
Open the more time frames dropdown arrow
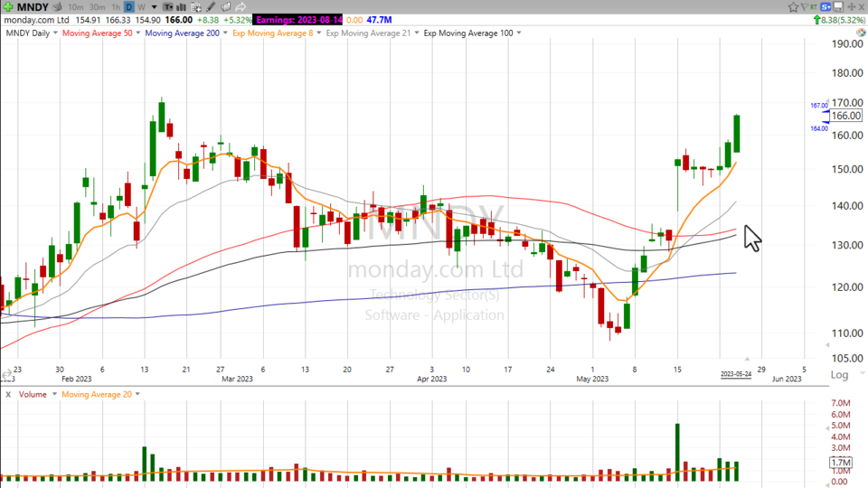[x=154, y=7]
